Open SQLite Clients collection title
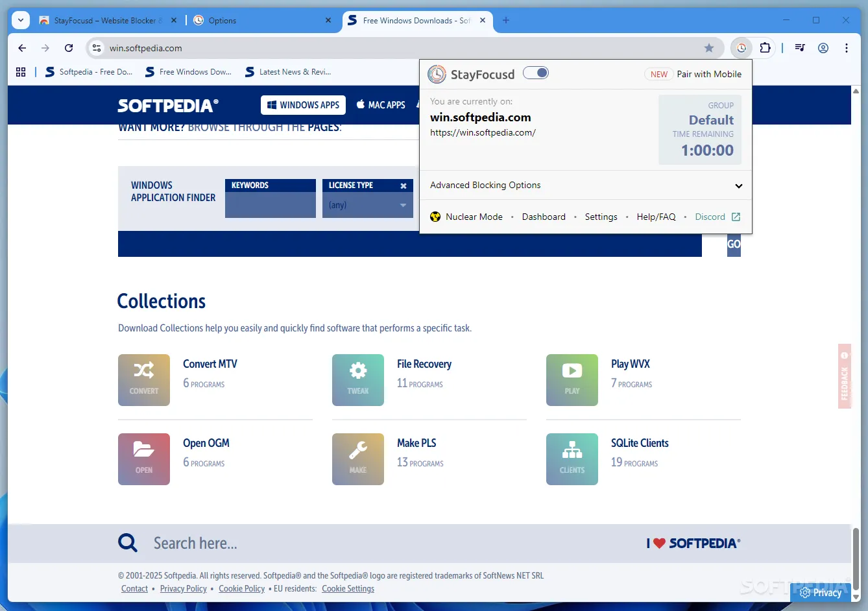868x611 pixels. [x=640, y=443]
